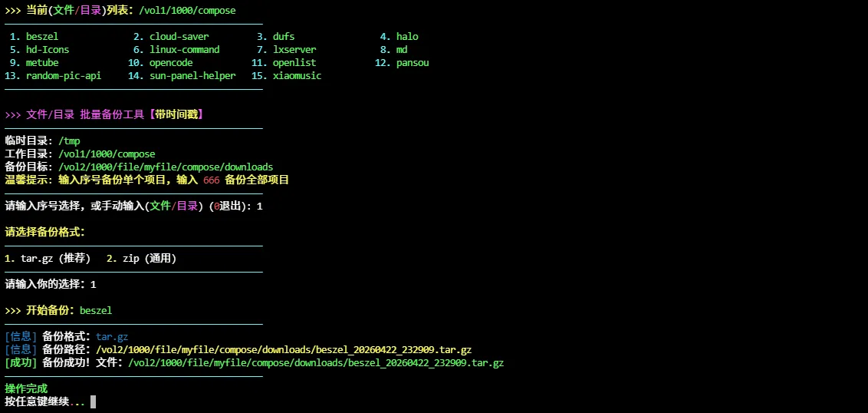
Task: Select openlist from the directory list
Action: (x=294, y=62)
